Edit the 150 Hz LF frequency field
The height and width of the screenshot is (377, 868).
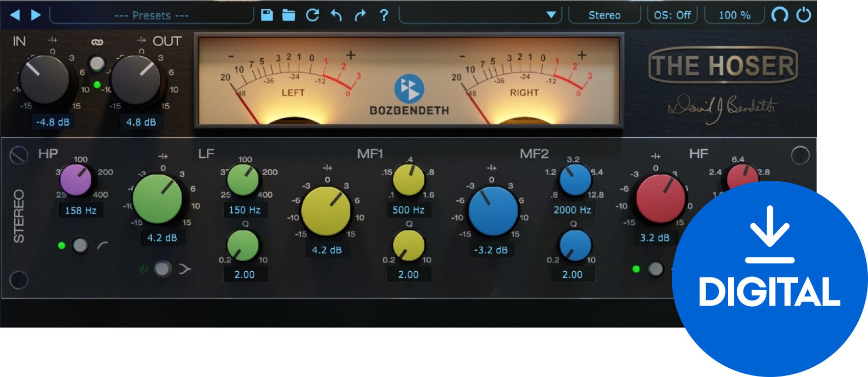[x=245, y=210]
